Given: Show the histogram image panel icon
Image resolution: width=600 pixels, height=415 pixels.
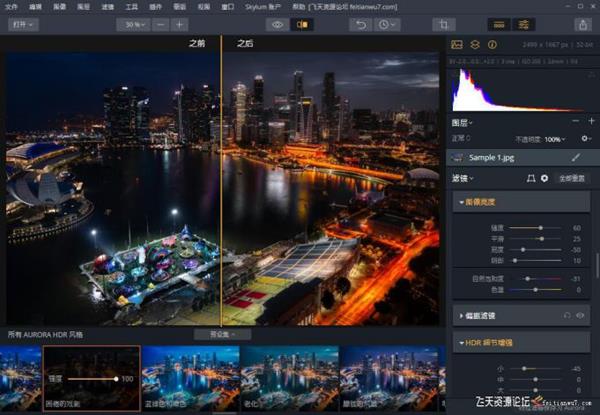Looking at the screenshot, I should (457, 45).
